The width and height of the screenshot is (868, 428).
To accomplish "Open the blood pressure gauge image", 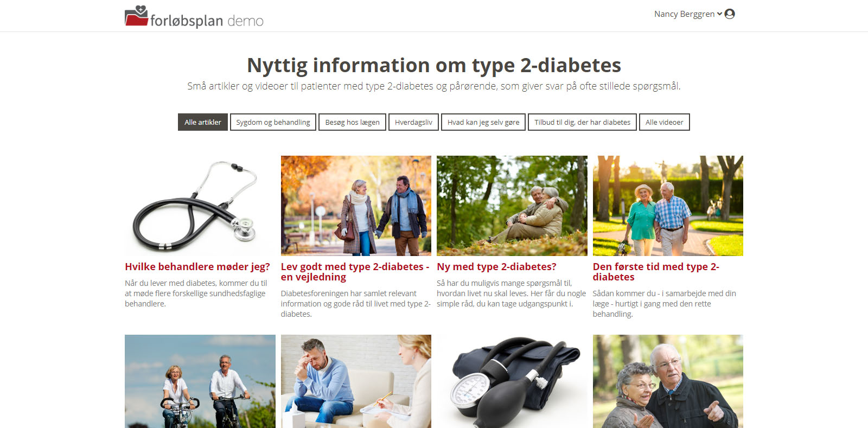I will [512, 381].
